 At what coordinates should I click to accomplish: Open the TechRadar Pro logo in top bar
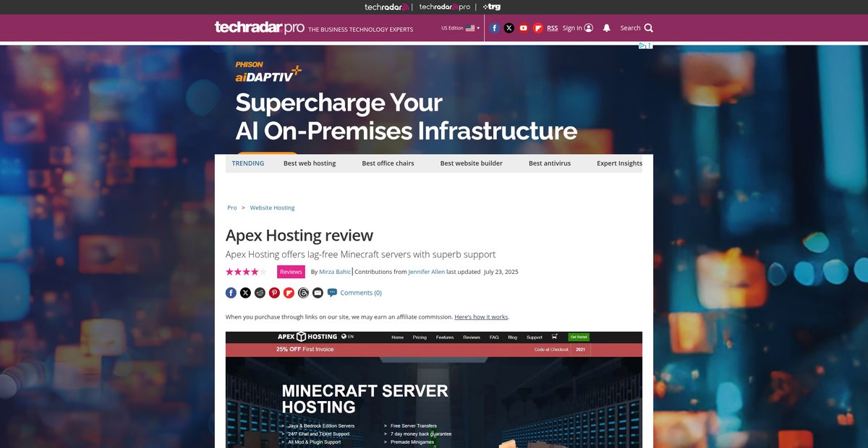coord(445,7)
